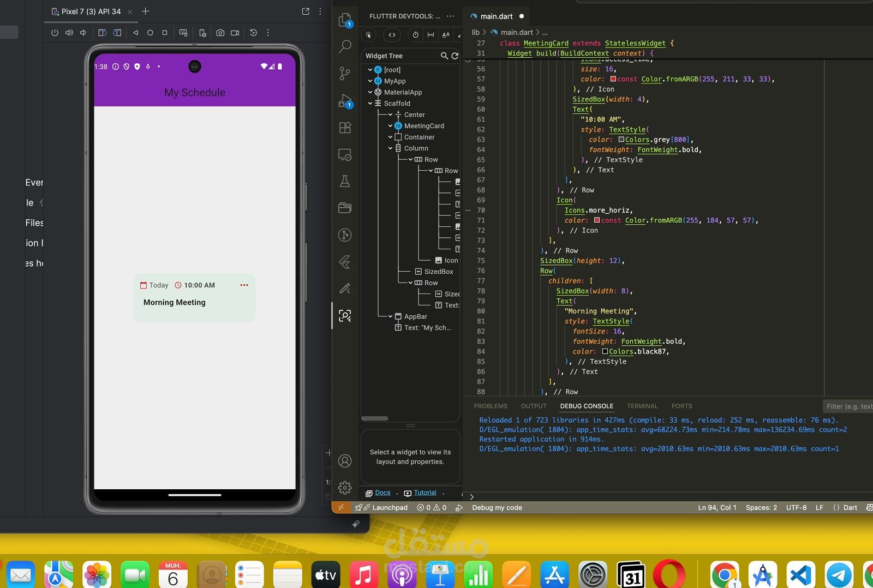Collapse the Scaffold tree node
The width and height of the screenshot is (873, 588).
pos(370,103)
